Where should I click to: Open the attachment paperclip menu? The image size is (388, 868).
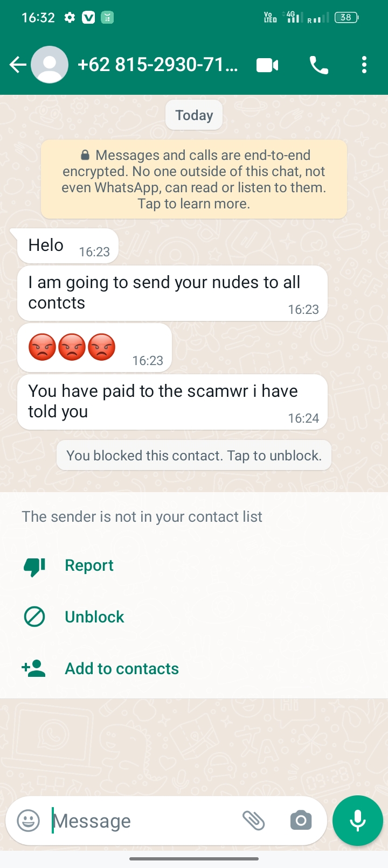(x=253, y=821)
